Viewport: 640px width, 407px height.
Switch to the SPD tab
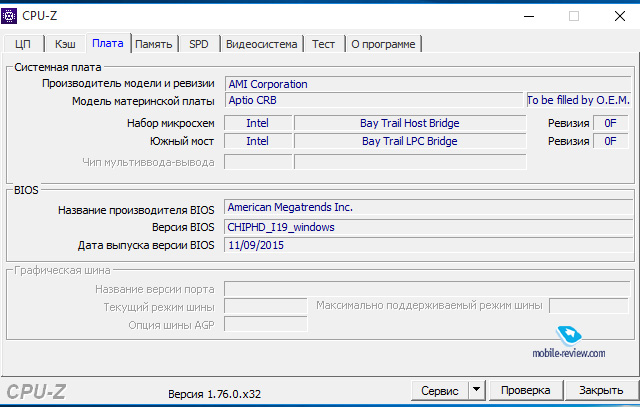(199, 44)
